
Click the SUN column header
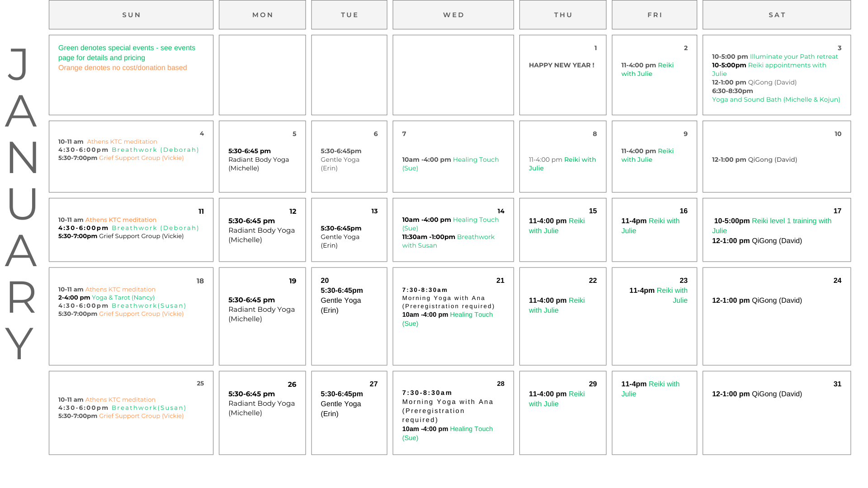click(131, 15)
